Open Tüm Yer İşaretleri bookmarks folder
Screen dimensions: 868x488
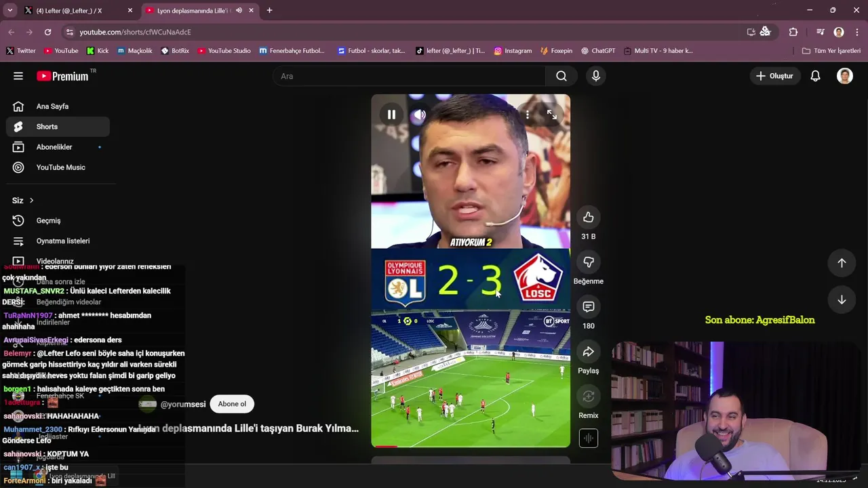[831, 51]
